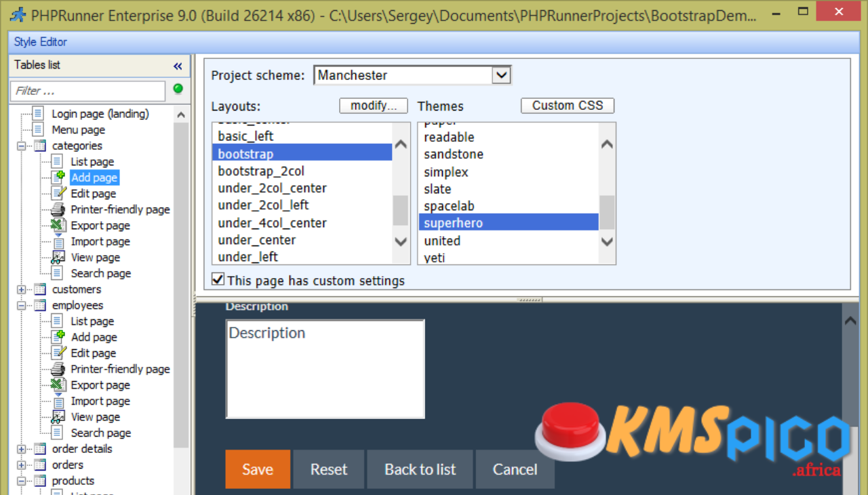Click the Back to list button
868x495 pixels.
click(420, 469)
